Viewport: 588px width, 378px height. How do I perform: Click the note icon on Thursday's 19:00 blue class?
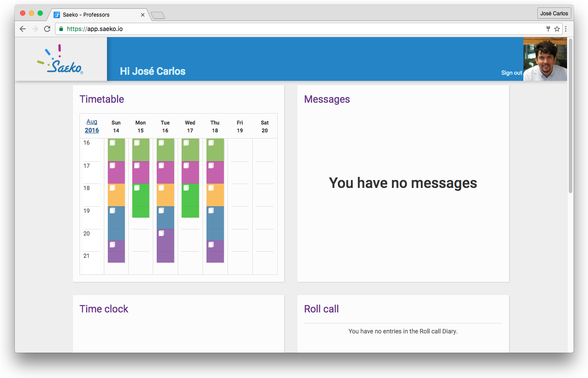click(x=211, y=211)
